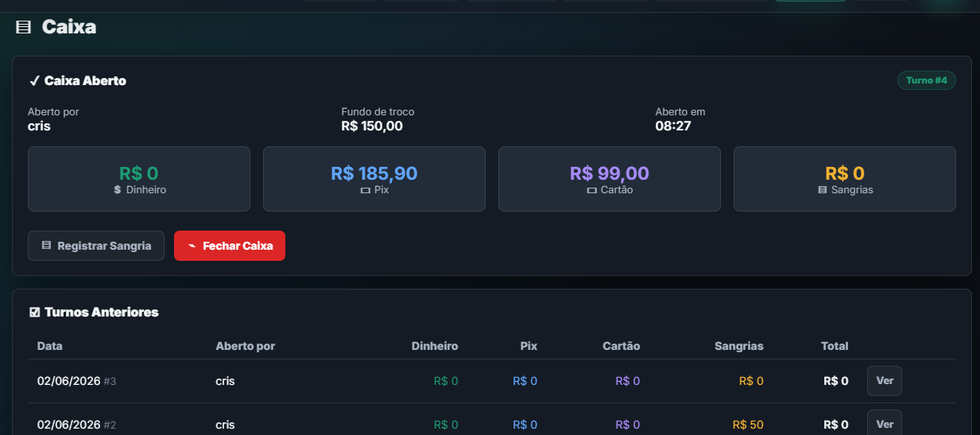This screenshot has height=435, width=980.
Task: Click the Sangrias column header
Action: point(739,346)
